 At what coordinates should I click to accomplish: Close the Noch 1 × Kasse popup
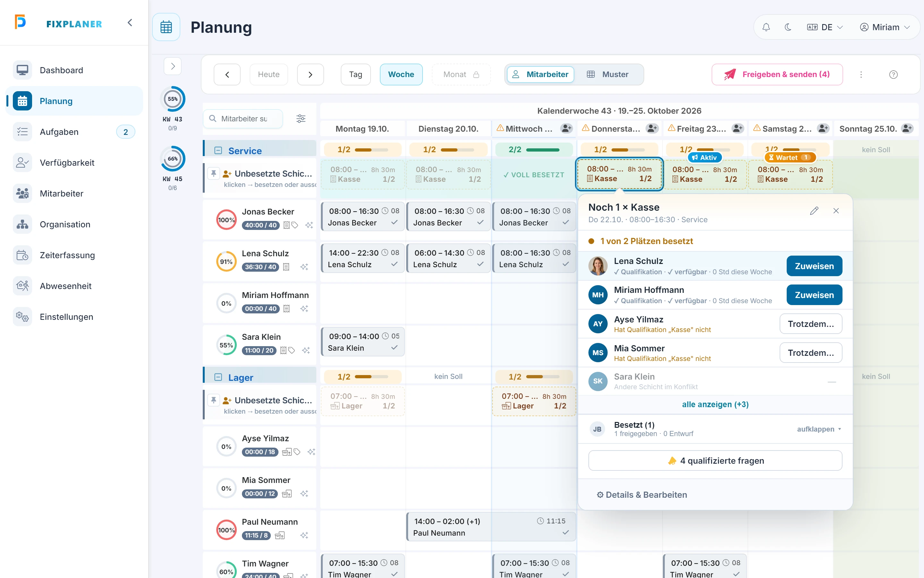pyautogui.click(x=836, y=211)
